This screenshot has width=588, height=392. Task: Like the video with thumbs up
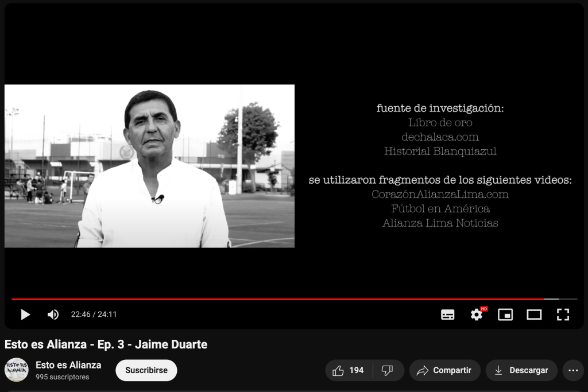(349, 370)
